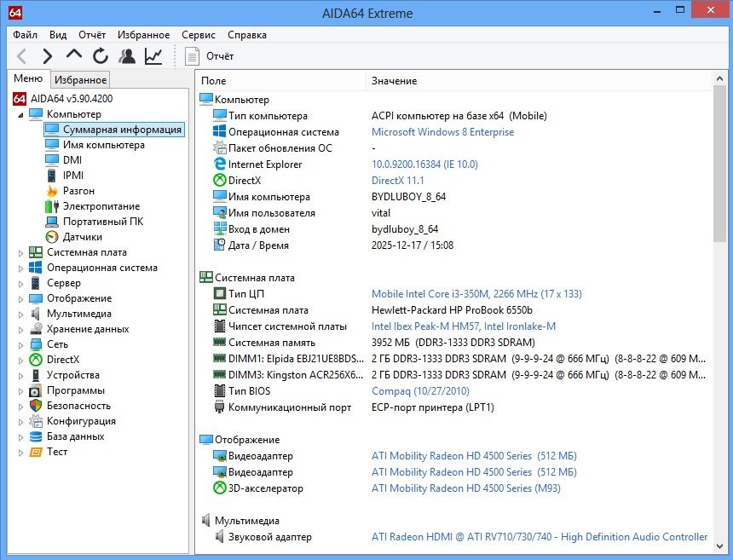Screen dimensions: 733x560
Task: Click the Значение column header
Action: [539, 81]
